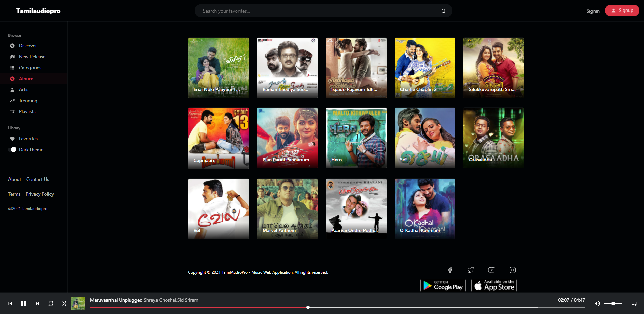This screenshot has width=644, height=314.
Task: Open the Vel album thumbnail
Action: pos(219,209)
